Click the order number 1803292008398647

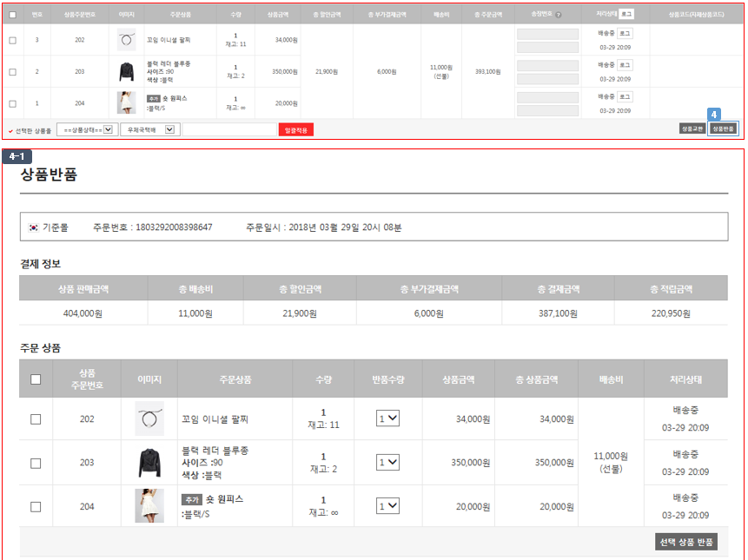tap(174, 227)
